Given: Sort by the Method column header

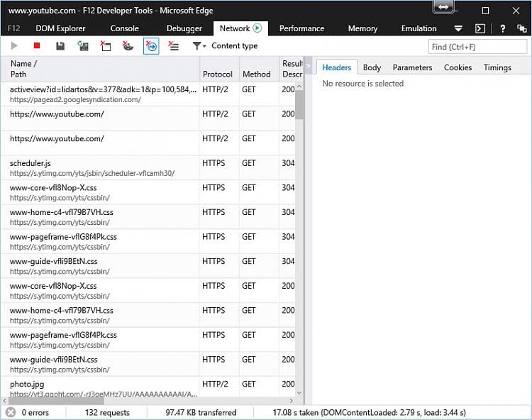Looking at the screenshot, I should pos(259,69).
